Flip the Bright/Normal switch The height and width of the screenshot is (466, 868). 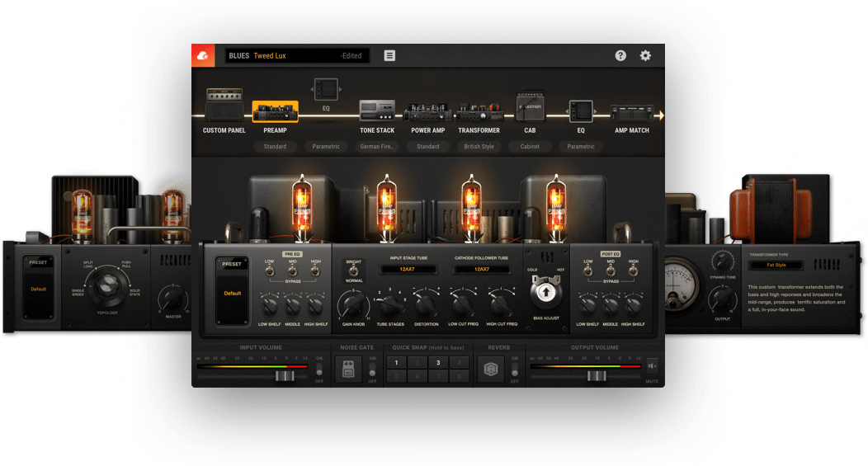(353, 271)
